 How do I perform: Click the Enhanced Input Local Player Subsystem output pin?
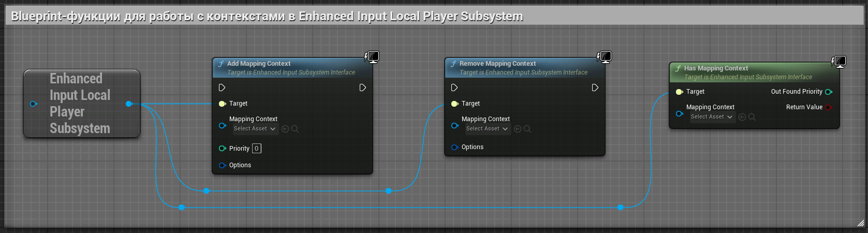[x=129, y=104]
